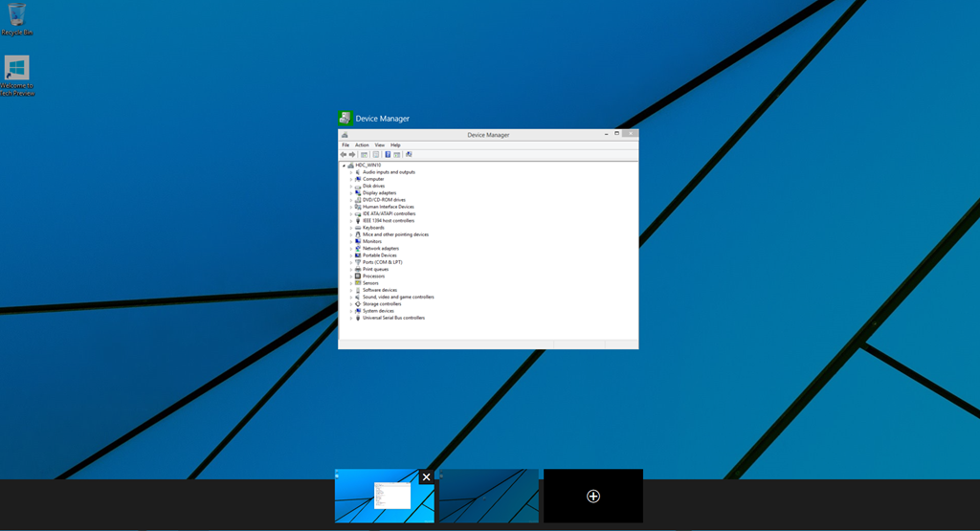
Task: Click the Back arrow in Device Manager toolbar
Action: point(344,154)
